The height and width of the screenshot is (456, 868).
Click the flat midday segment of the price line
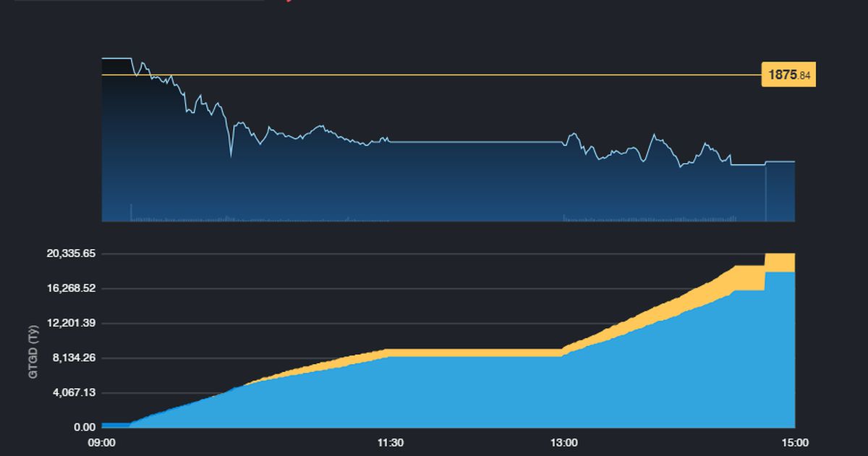(x=477, y=142)
